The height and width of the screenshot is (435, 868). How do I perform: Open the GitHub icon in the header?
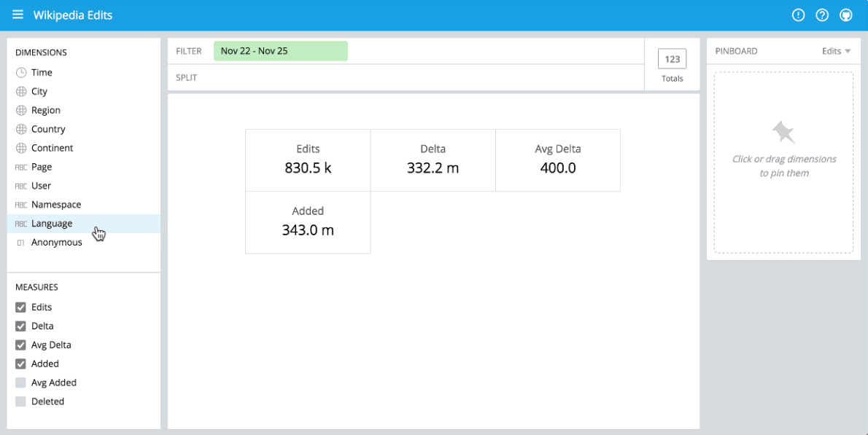846,15
